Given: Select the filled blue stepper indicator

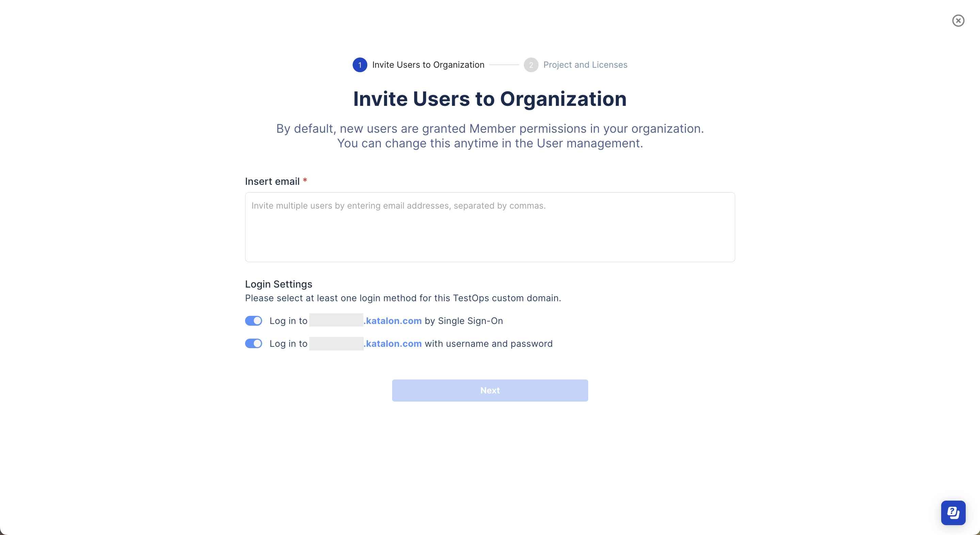Looking at the screenshot, I should click(360, 65).
